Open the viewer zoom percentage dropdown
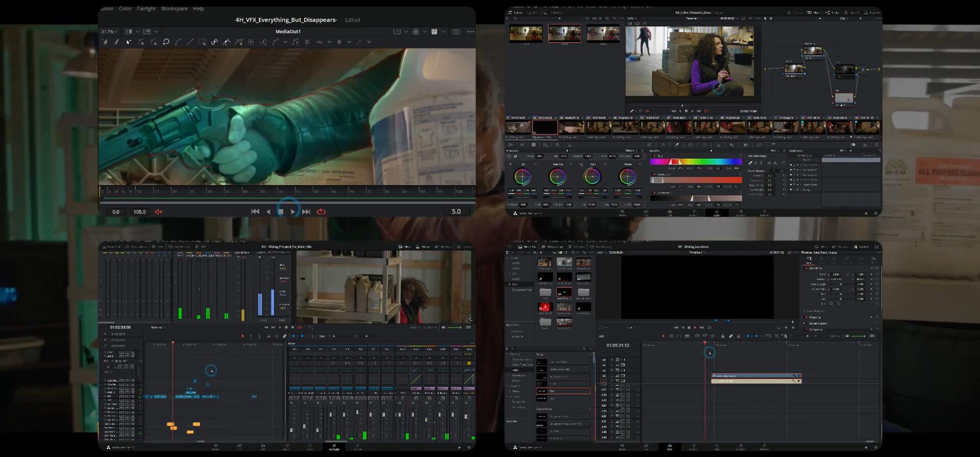The width and height of the screenshot is (980, 457). 109,32
